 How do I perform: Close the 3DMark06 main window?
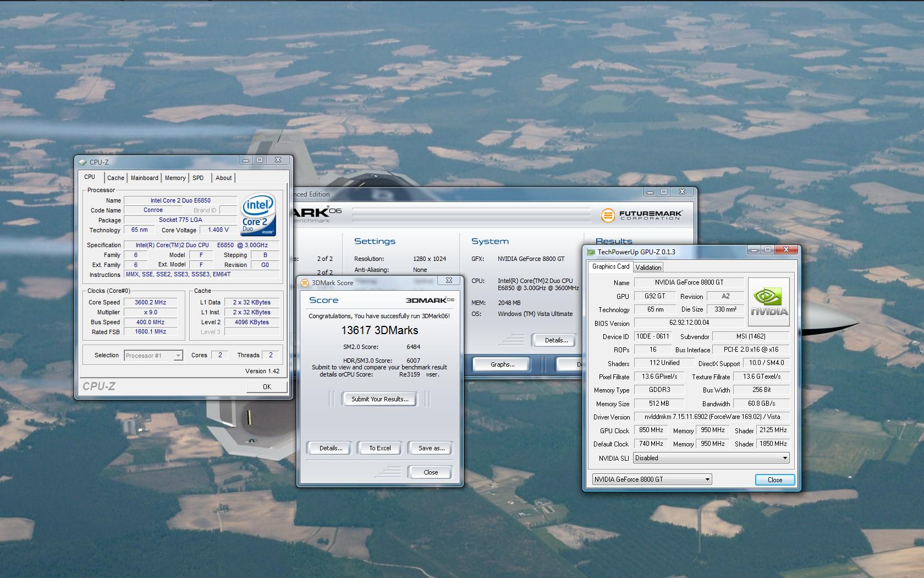pyautogui.click(x=683, y=192)
